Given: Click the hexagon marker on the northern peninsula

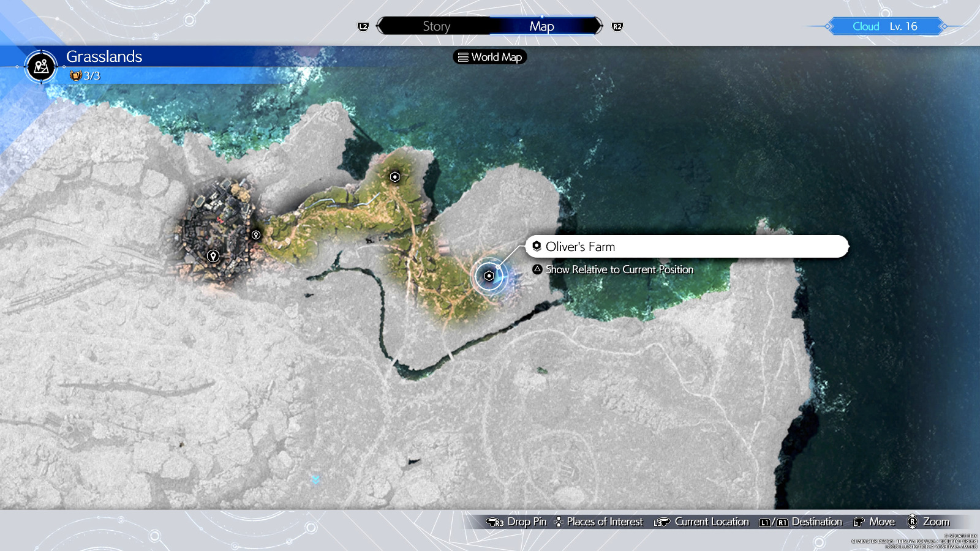Looking at the screenshot, I should [395, 177].
